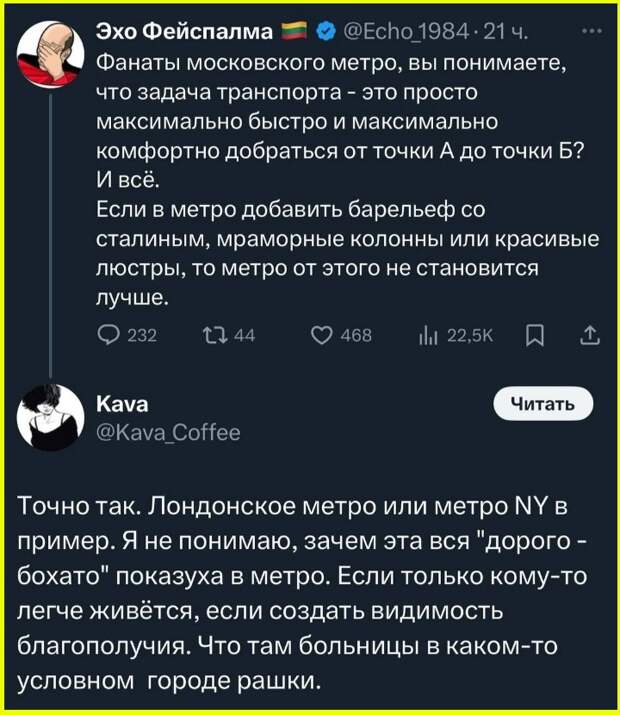
Task: Click the blue verified badge
Action: tap(324, 32)
